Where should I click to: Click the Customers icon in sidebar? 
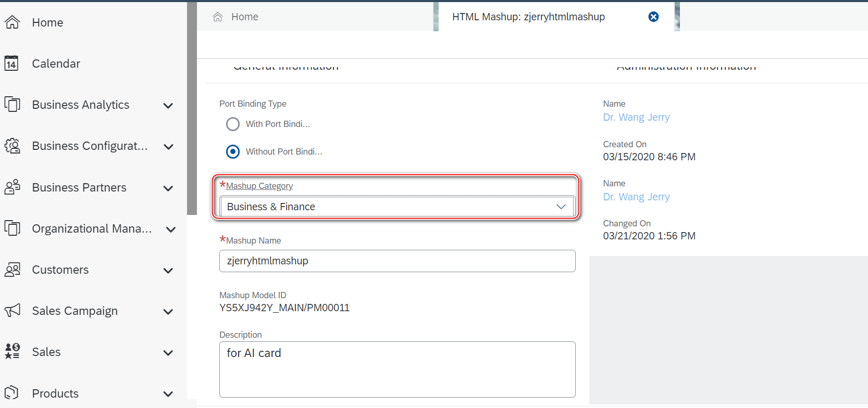coord(12,270)
